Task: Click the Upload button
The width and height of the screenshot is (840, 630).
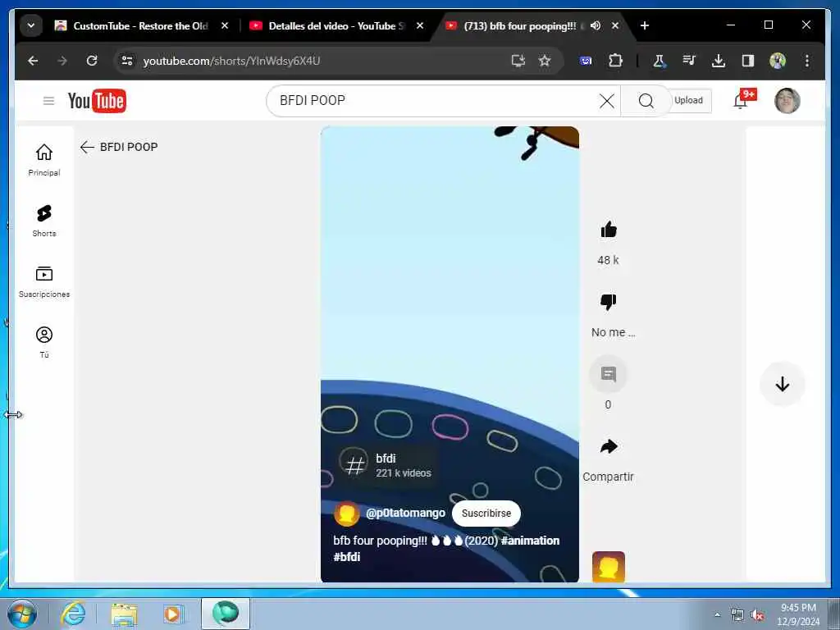Action: (x=688, y=101)
